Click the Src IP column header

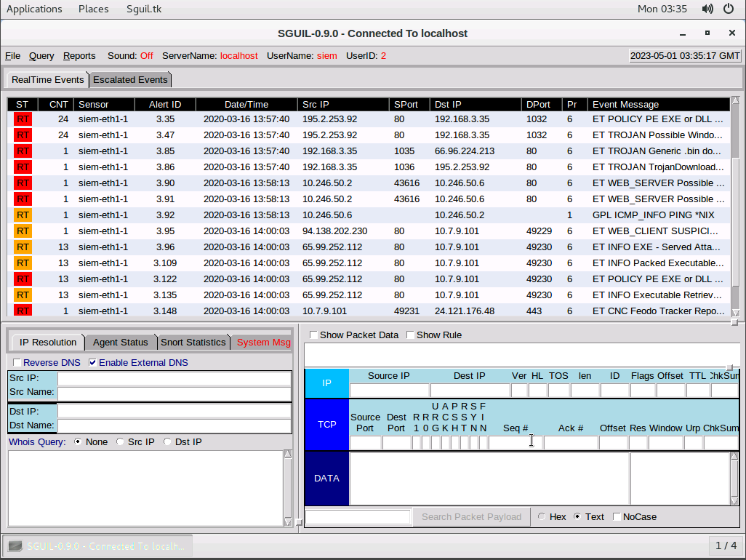pyautogui.click(x=343, y=104)
